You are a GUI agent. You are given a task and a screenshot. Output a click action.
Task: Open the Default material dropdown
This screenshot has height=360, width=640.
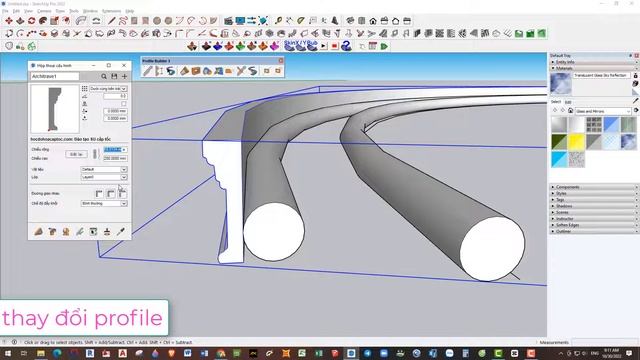pos(104,169)
